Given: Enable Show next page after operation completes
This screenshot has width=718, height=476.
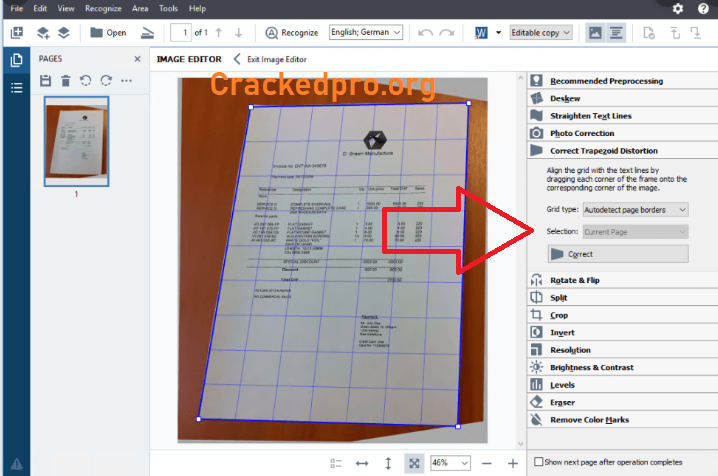Looking at the screenshot, I should [539, 462].
